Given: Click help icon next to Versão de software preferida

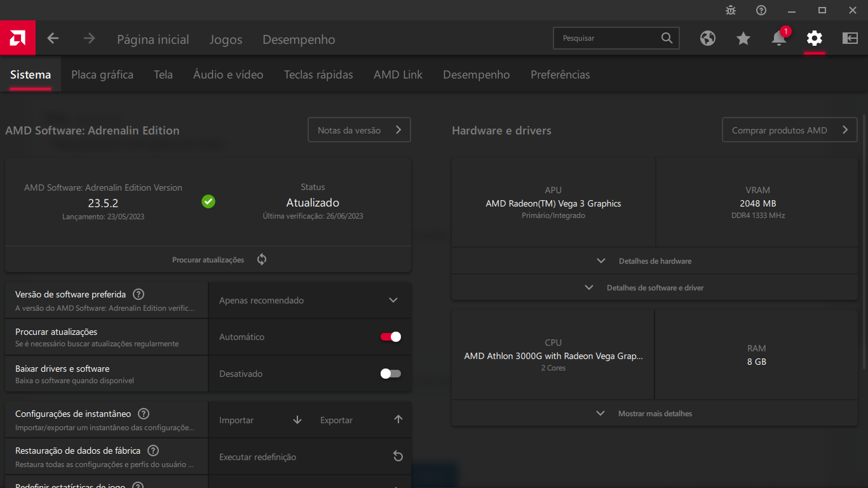Looking at the screenshot, I should 139,294.
